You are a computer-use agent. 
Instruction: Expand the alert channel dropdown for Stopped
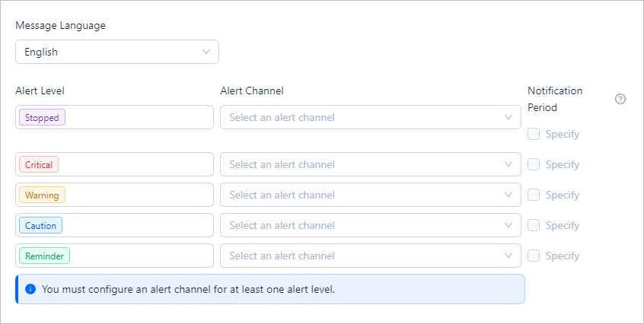click(x=370, y=117)
